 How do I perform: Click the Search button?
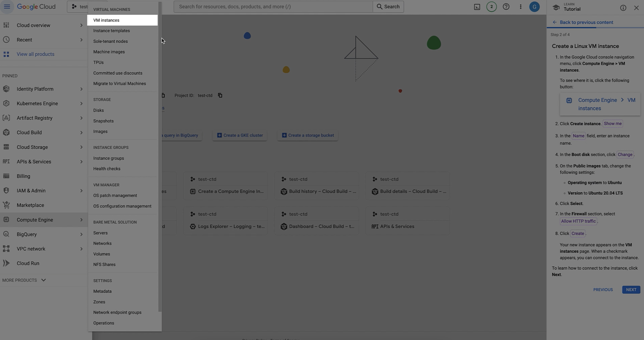tap(388, 6)
